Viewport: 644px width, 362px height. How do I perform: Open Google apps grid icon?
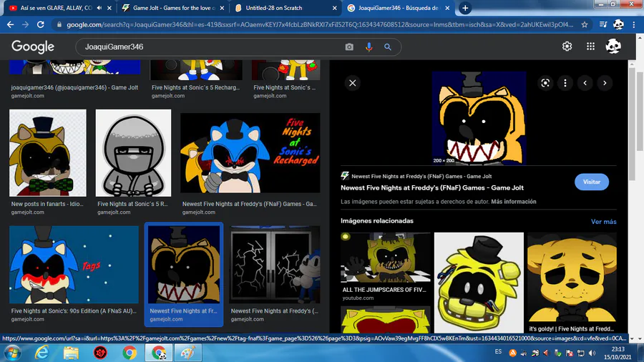tap(590, 47)
